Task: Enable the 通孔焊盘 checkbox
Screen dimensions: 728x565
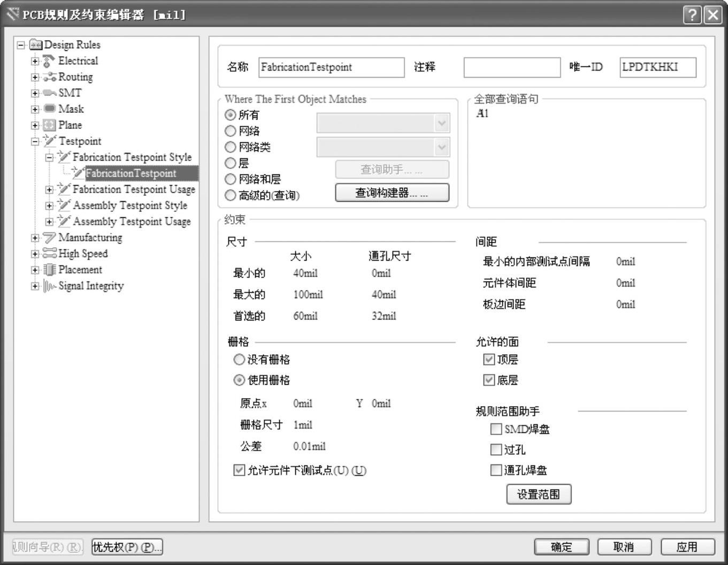Action: pyautogui.click(x=496, y=470)
